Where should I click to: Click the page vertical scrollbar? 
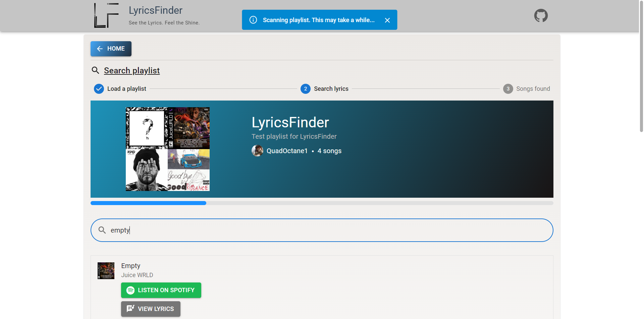[641, 67]
